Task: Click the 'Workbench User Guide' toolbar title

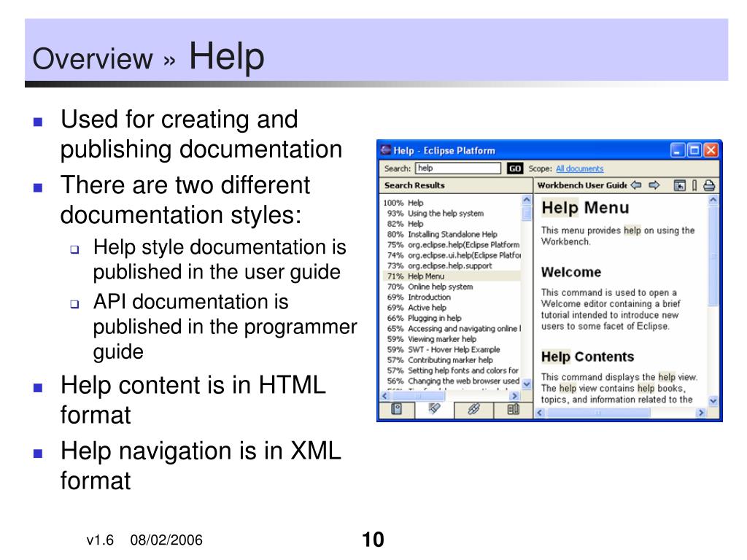Action: pos(581,185)
